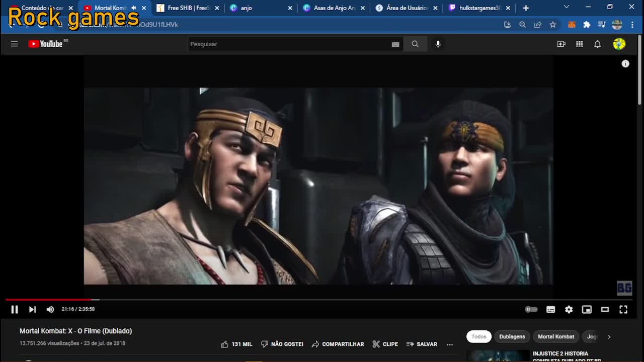Image resolution: width=644 pixels, height=362 pixels.
Task: Open Chrome profile avatar
Action: coord(617,25)
